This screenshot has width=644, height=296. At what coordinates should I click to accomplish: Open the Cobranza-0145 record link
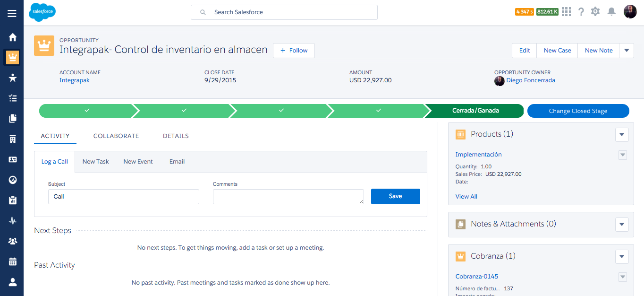477,277
